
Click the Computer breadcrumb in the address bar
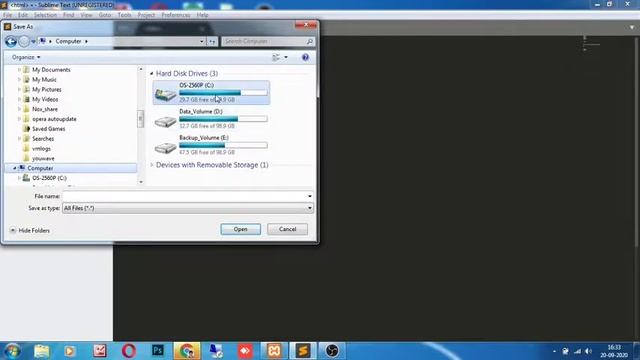[68, 41]
